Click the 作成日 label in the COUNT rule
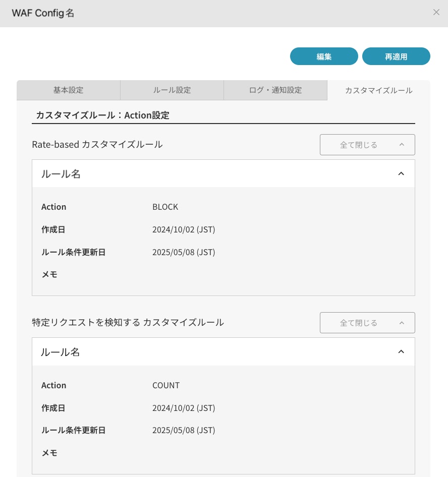 tap(53, 408)
